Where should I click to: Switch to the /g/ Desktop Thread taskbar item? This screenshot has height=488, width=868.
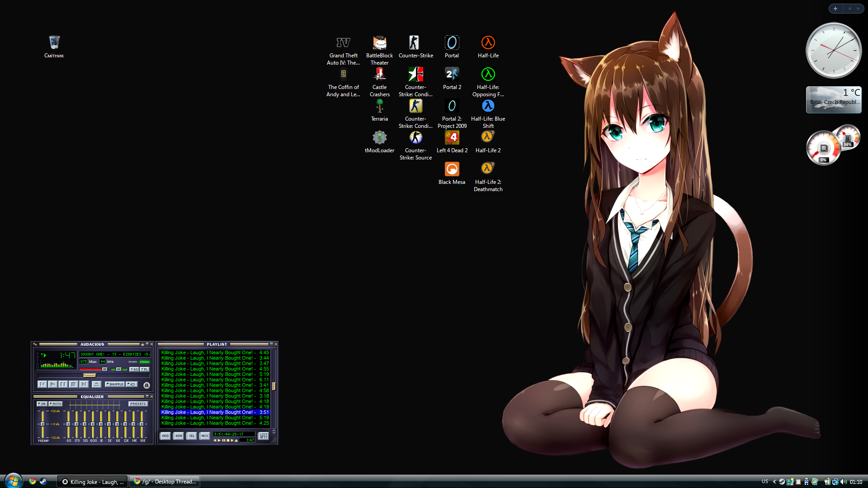click(x=165, y=482)
